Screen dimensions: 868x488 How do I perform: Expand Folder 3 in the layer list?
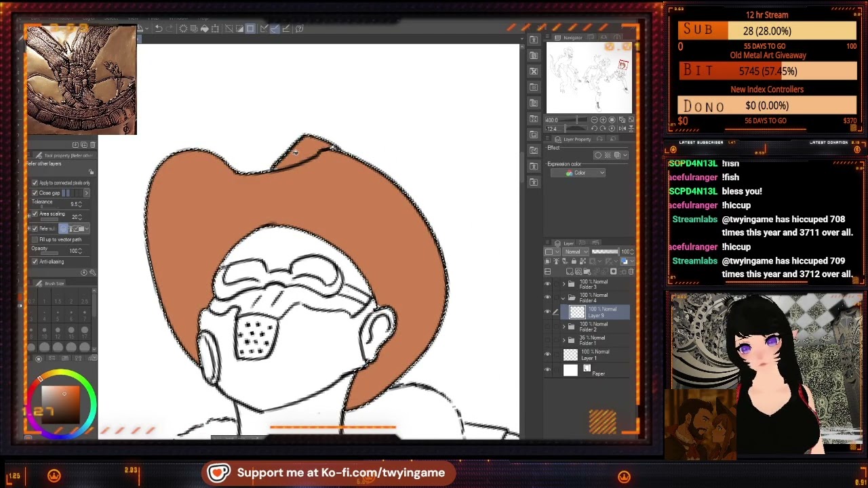click(x=564, y=284)
